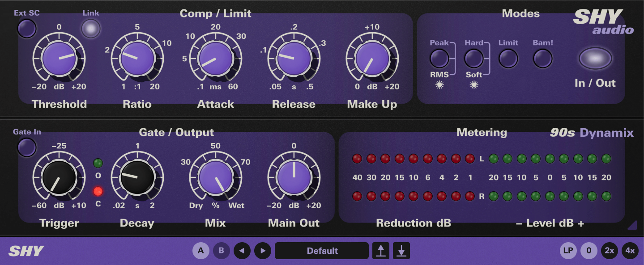Select the 0 oversampling option

tap(589, 251)
